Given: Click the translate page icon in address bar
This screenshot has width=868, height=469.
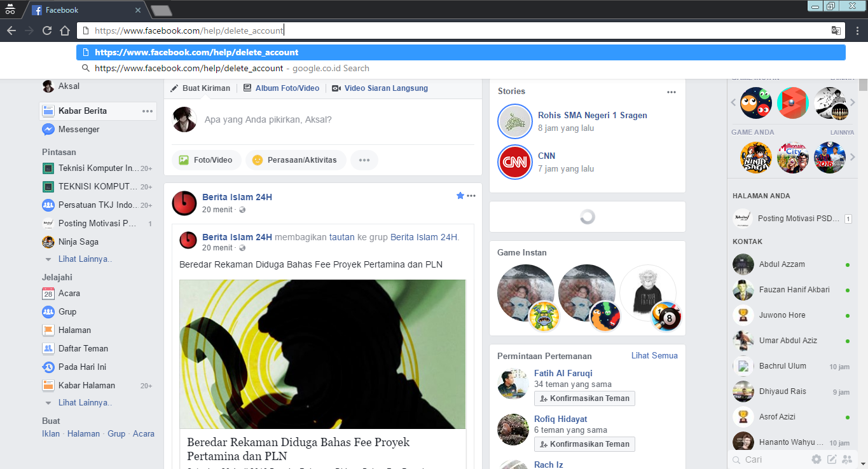Looking at the screenshot, I should click(836, 31).
